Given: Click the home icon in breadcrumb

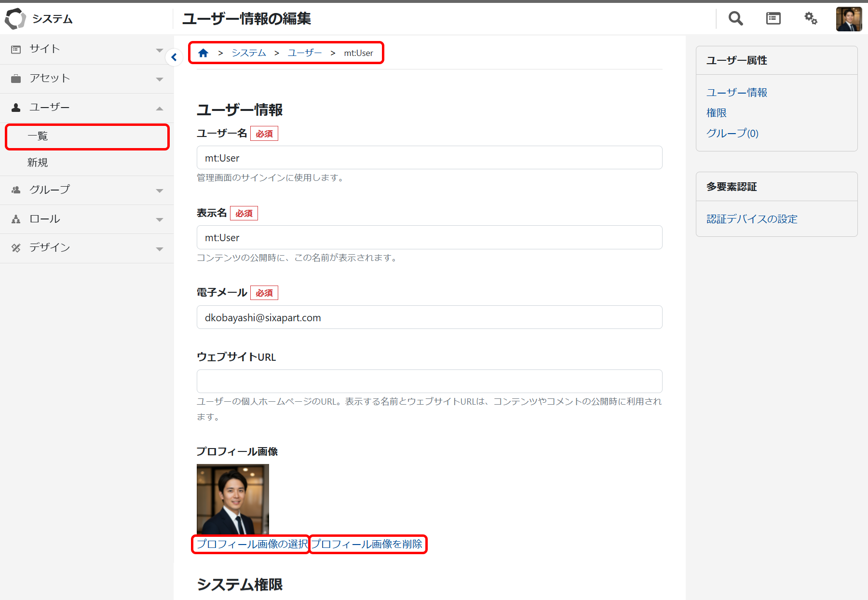Looking at the screenshot, I should click(203, 53).
